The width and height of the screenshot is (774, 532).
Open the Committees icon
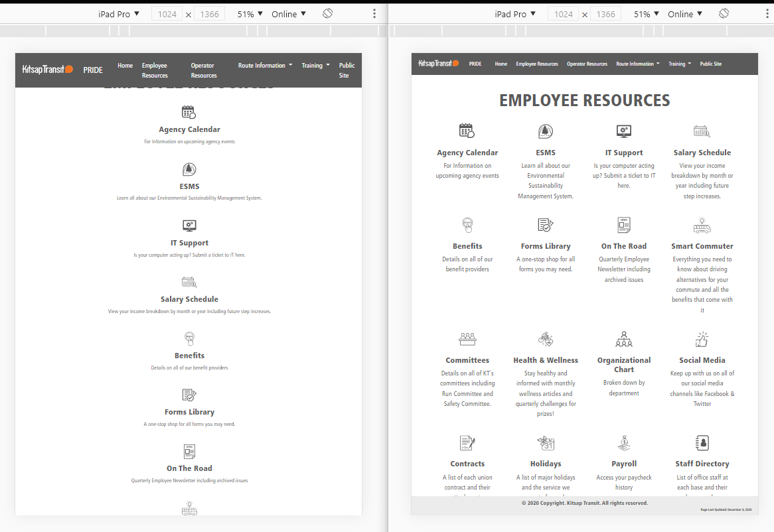point(467,339)
